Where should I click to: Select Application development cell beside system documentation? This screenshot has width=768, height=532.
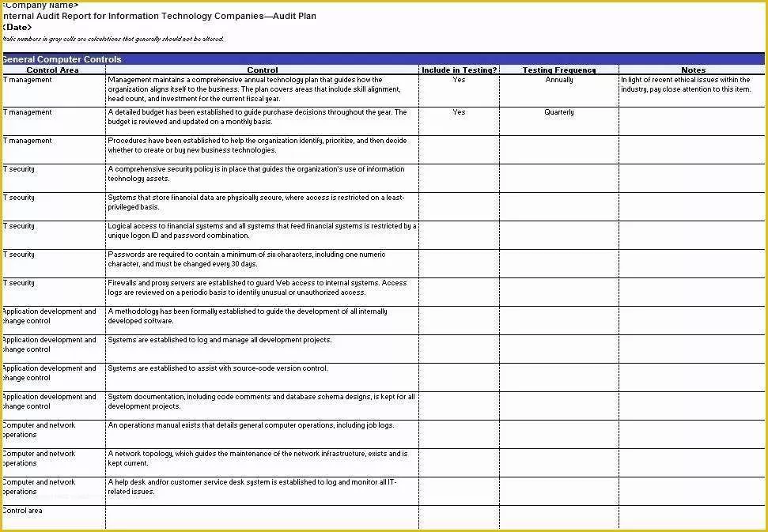pyautogui.click(x=54, y=406)
